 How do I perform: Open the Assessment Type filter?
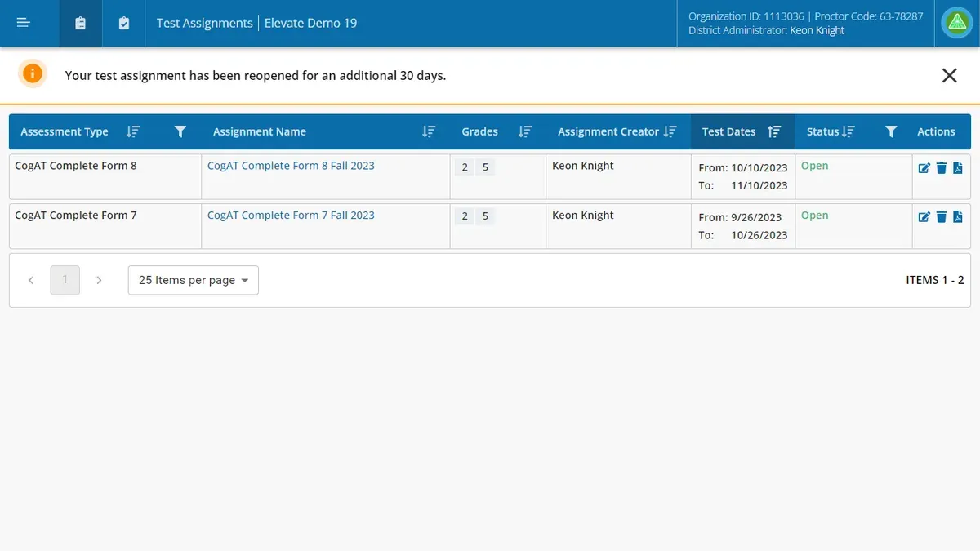pos(181,131)
